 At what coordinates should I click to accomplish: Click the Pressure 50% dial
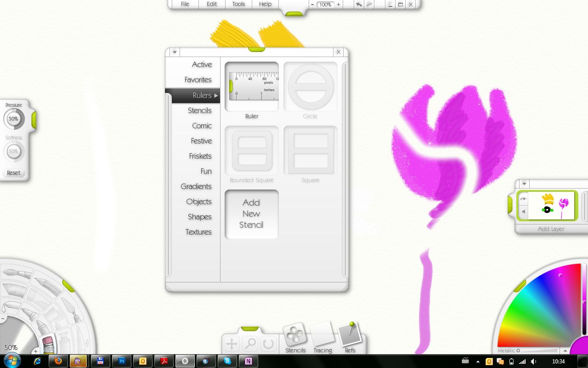[x=14, y=119]
